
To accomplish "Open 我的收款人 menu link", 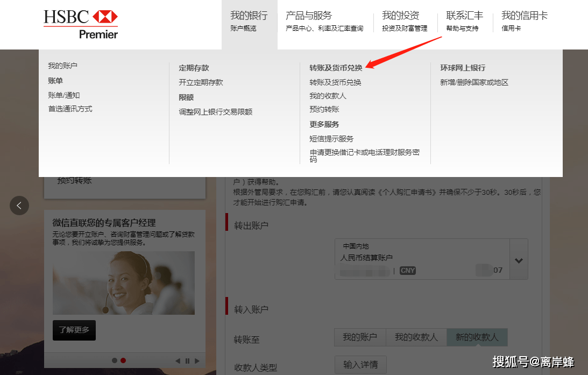I will pyautogui.click(x=328, y=96).
